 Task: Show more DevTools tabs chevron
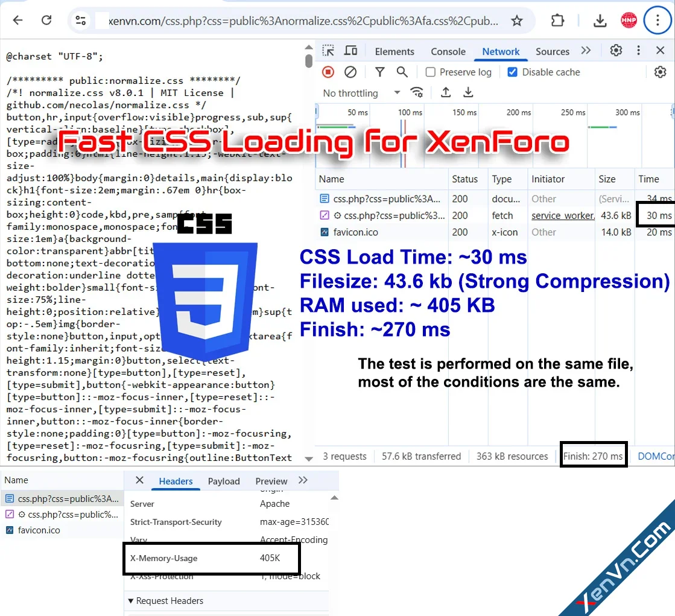[x=586, y=50]
